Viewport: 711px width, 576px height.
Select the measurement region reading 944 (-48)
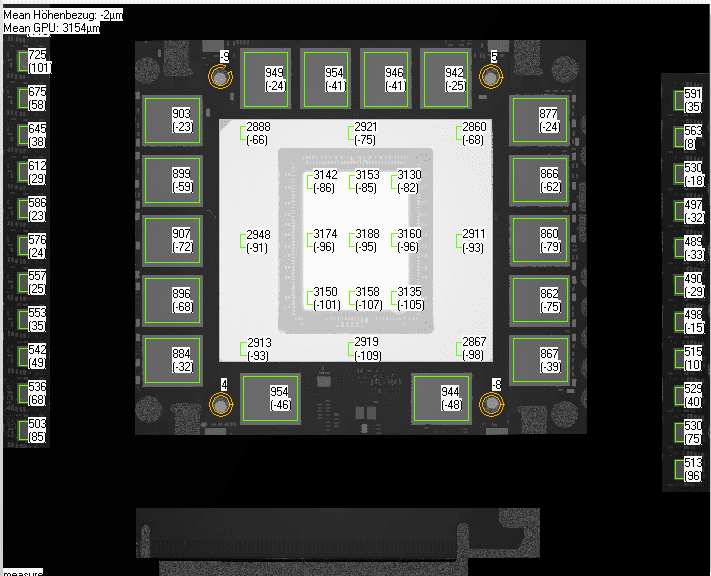tap(441, 398)
